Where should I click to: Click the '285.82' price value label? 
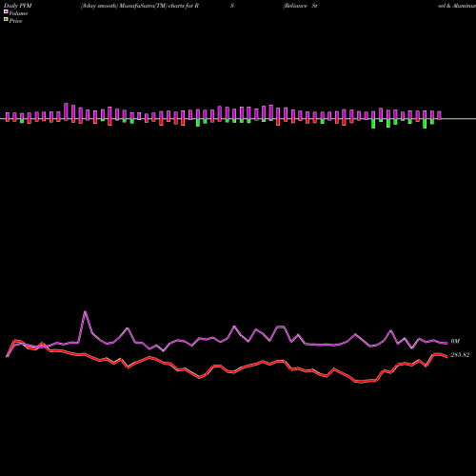[x=460, y=355]
